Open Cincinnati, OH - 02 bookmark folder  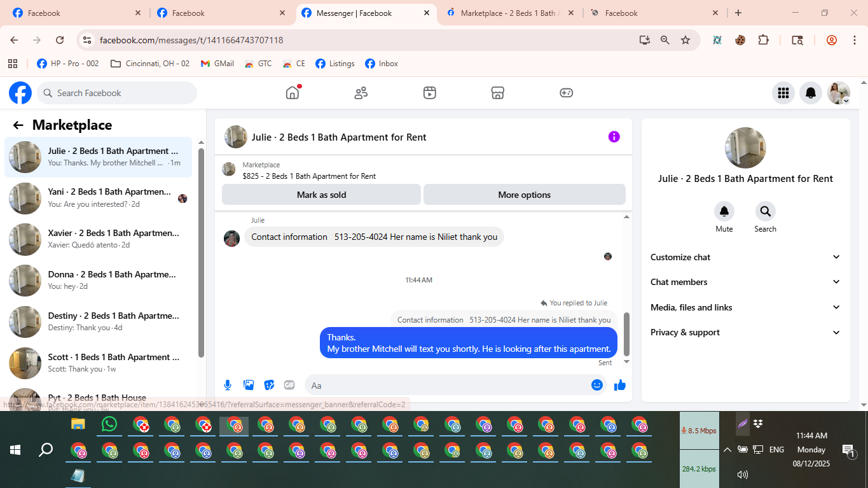tap(150, 64)
